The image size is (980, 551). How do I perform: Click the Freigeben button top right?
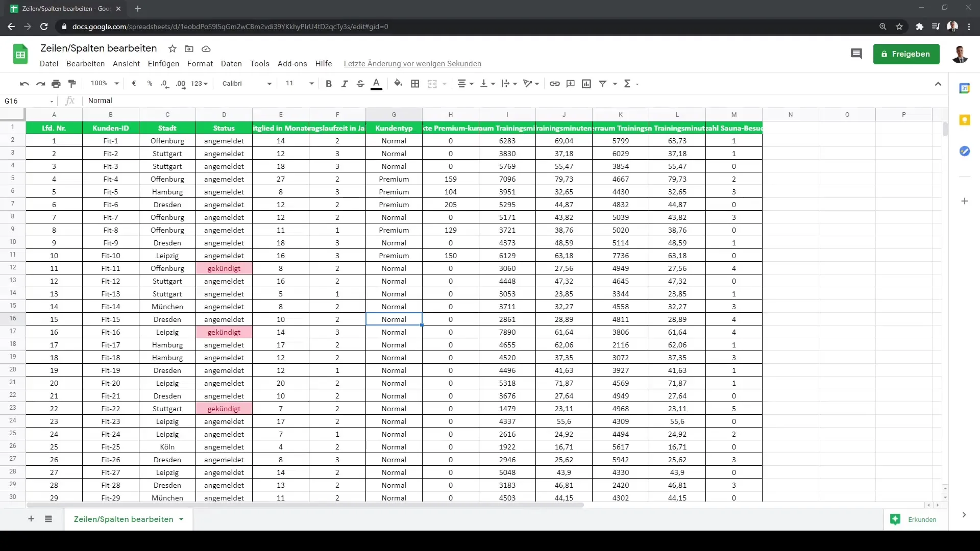point(906,54)
